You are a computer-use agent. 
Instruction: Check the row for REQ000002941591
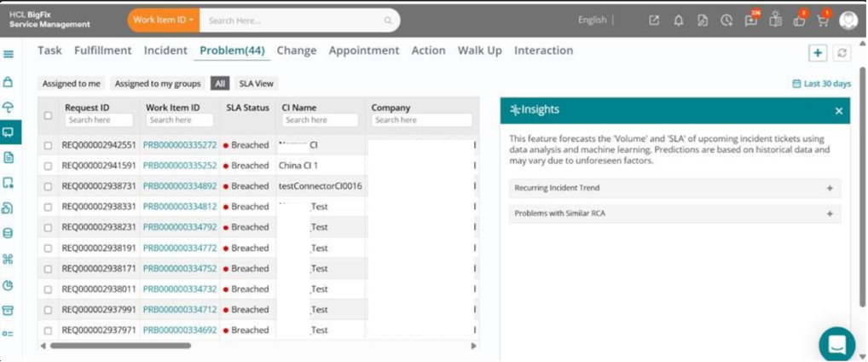pyautogui.click(x=48, y=166)
